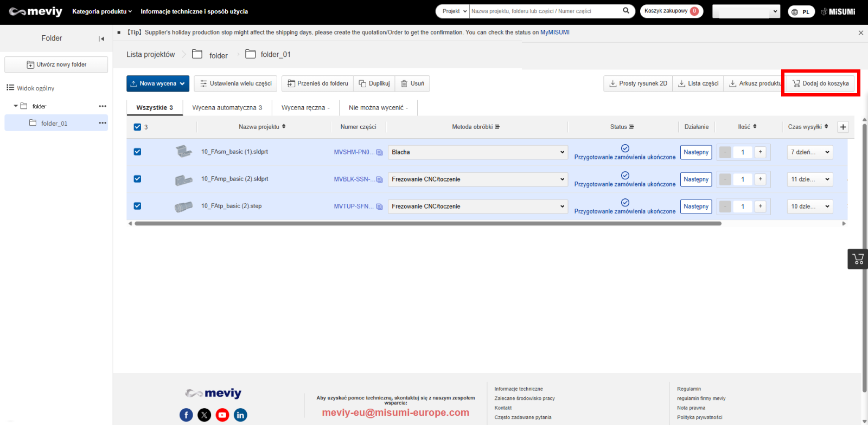This screenshot has height=426, width=868.
Task: Open the YouTube icon in footer
Action: coord(222,415)
